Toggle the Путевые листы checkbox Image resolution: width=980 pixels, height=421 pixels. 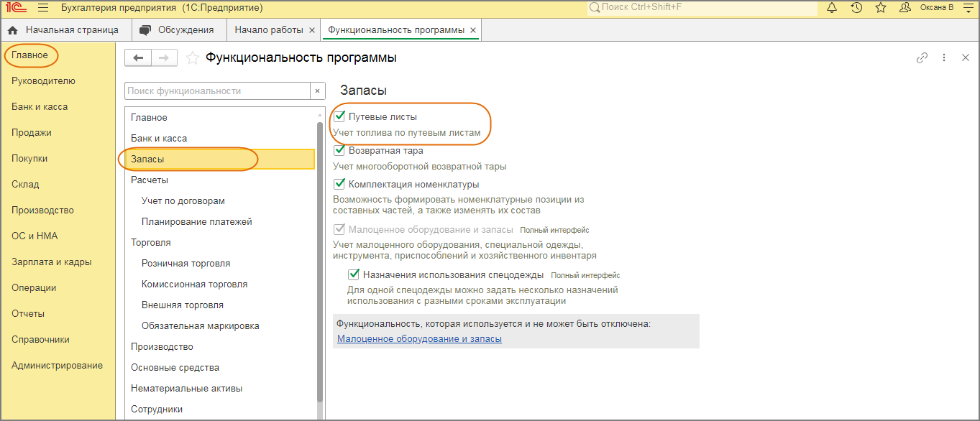(339, 116)
